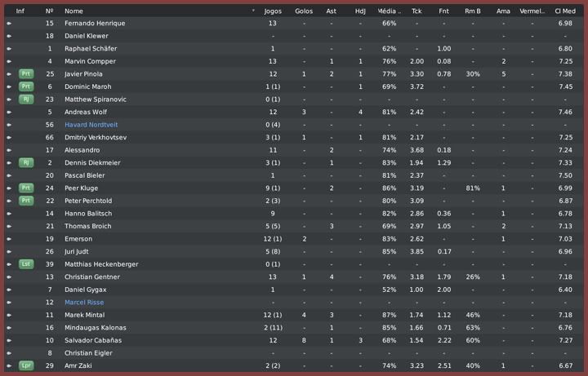Click the Lpr badge beside Amr Zaki
The height and width of the screenshot is (376, 588).
pyautogui.click(x=26, y=366)
